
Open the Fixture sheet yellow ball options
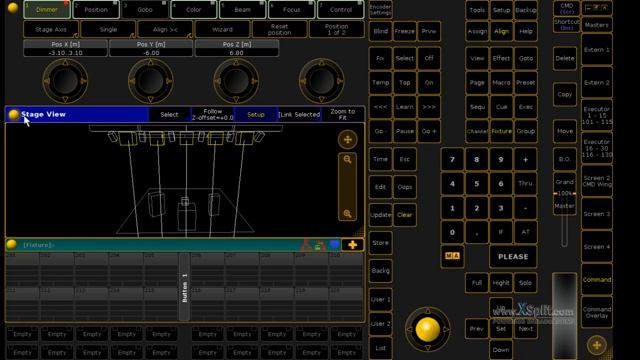pos(11,244)
